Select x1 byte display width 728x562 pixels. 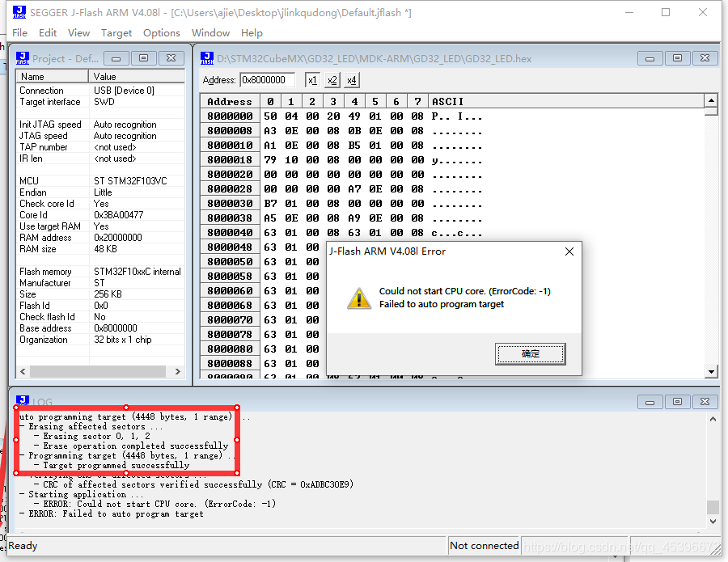click(312, 80)
